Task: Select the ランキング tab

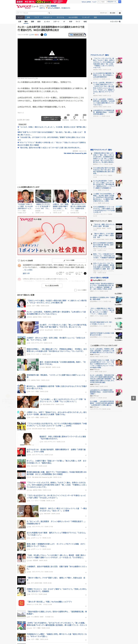Action: (86, 17)
